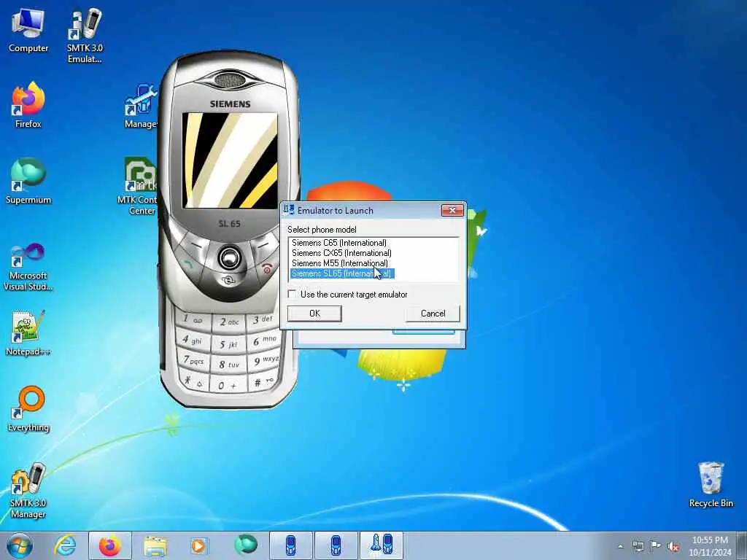This screenshot has height=560, width=747.
Task: Launch Firefox from the desktop shortcut
Action: point(28,105)
